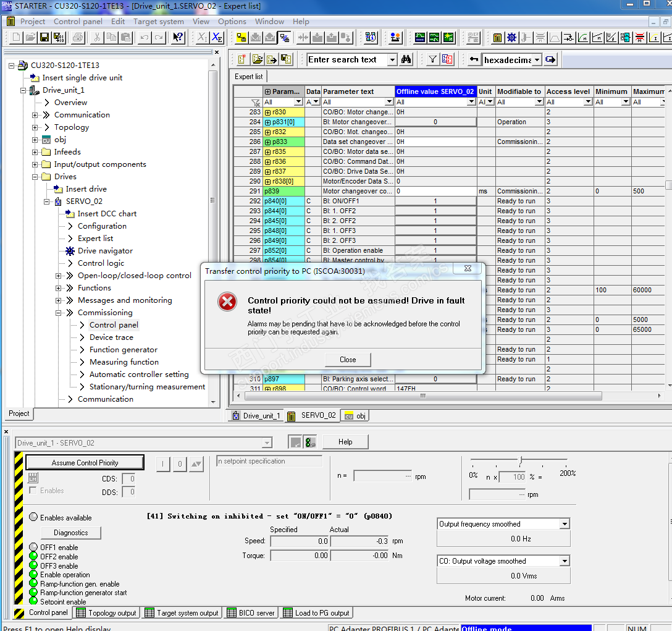
Task: Open the CO: Output voltage smoothed dropdown
Action: [565, 561]
